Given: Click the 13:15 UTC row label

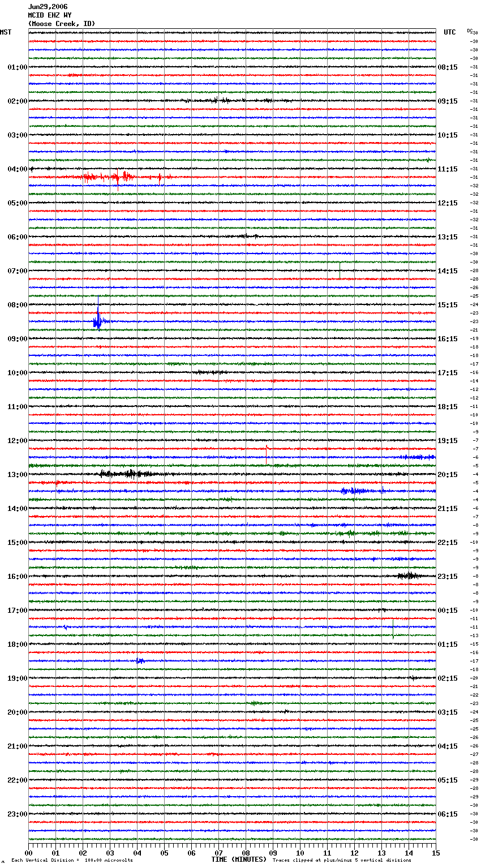Looking at the screenshot, I should point(448,237).
